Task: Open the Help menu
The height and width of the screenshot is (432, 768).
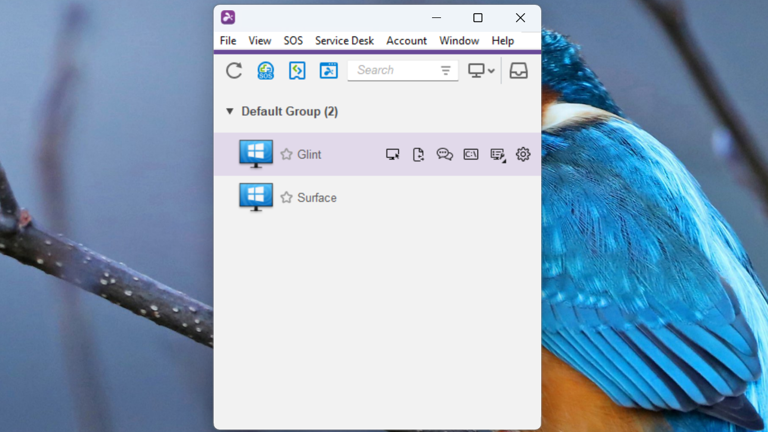Action: pos(503,41)
